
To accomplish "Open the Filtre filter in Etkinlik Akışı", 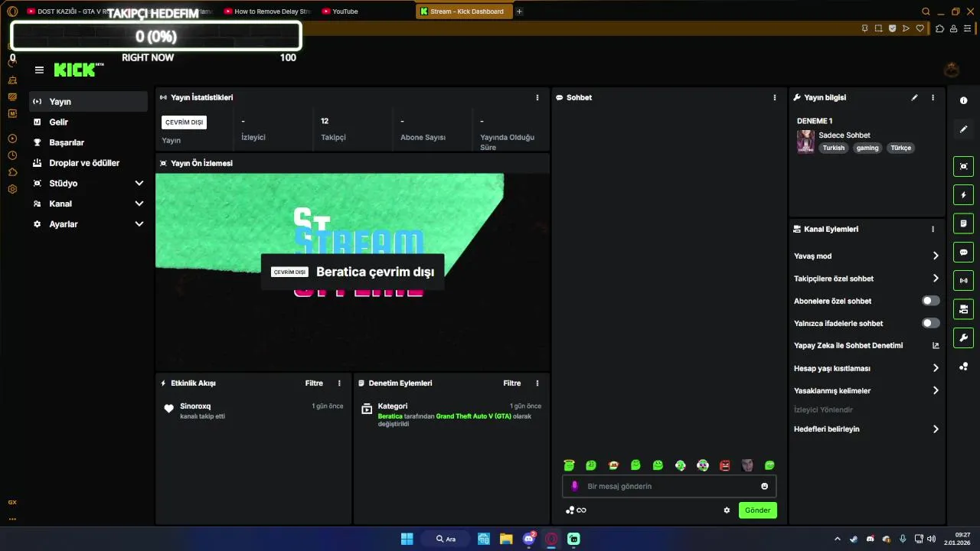I will [x=314, y=383].
